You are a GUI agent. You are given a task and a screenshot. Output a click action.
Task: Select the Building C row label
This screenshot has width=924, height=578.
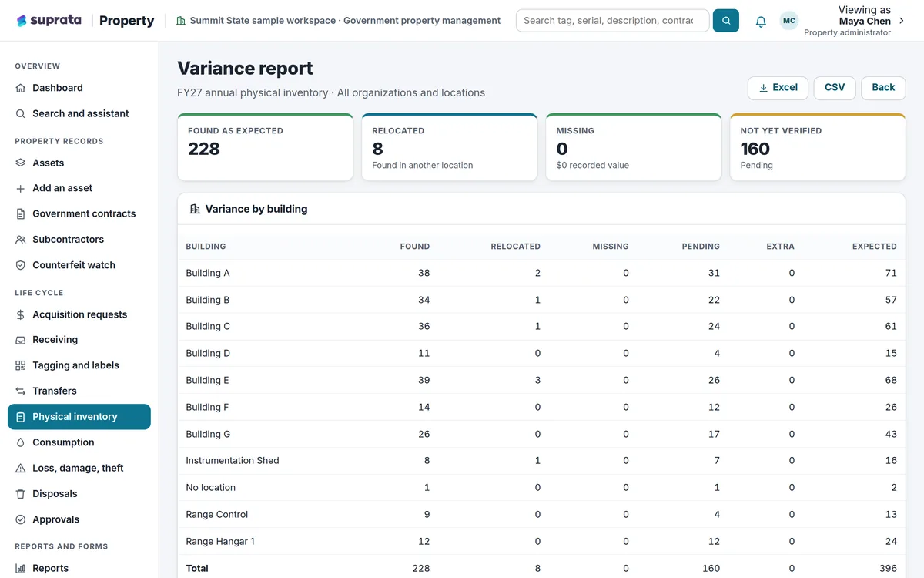pyautogui.click(x=208, y=326)
